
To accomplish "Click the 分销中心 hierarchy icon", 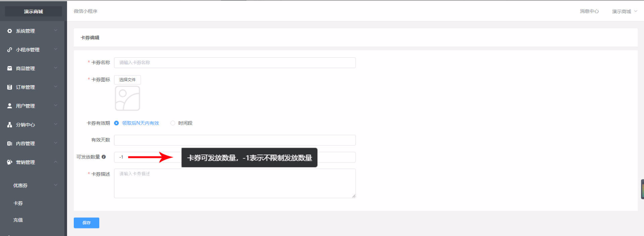I will (10, 125).
